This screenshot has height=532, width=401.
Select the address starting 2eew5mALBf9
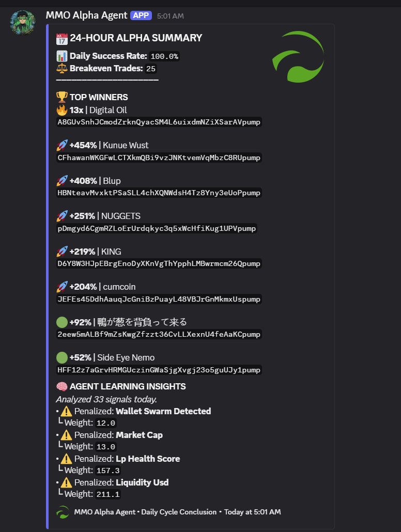tap(159, 334)
